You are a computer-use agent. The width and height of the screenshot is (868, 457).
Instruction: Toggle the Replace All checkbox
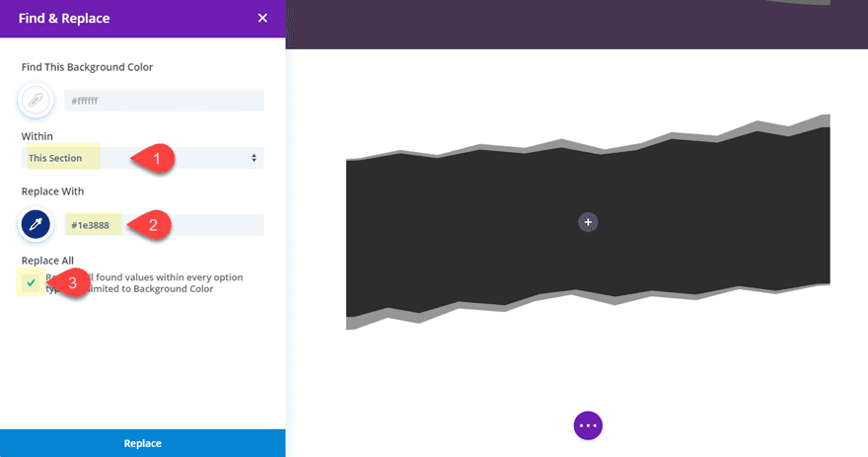point(32,283)
